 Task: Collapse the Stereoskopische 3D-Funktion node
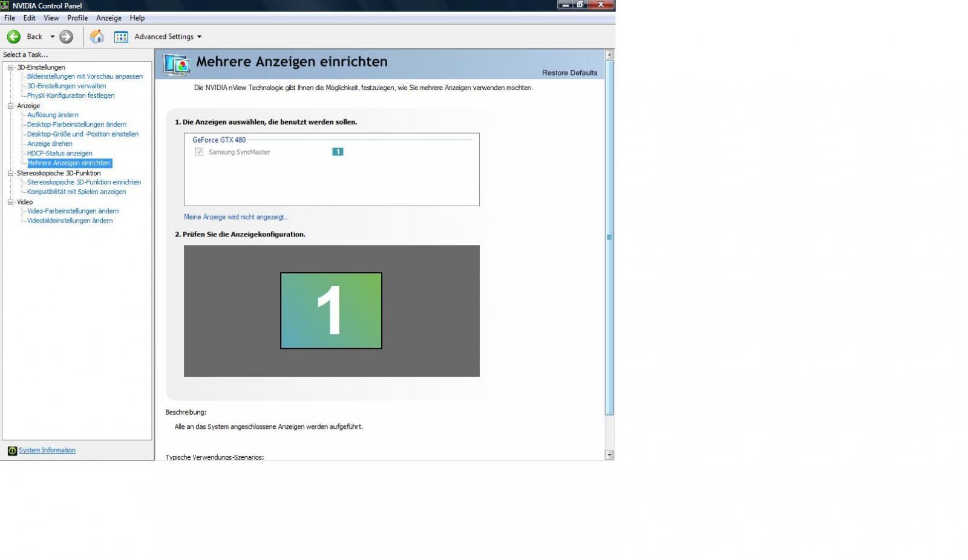coord(10,173)
